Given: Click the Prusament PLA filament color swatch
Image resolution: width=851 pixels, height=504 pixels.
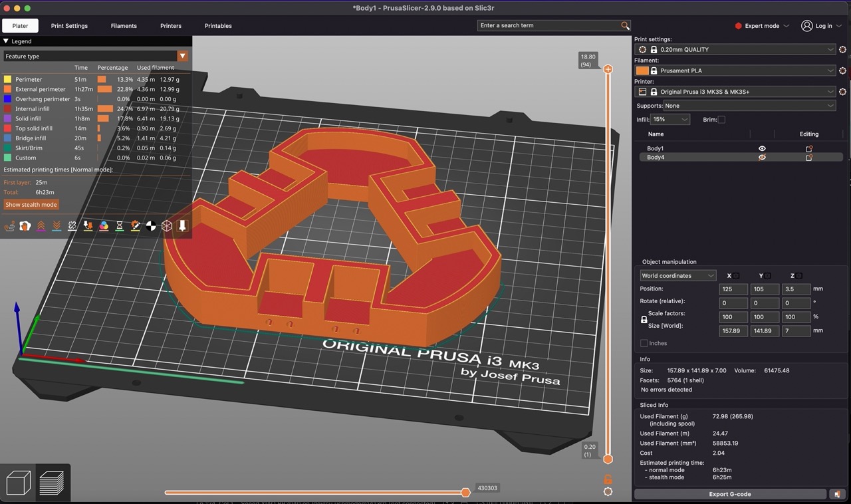Looking at the screenshot, I should (642, 70).
